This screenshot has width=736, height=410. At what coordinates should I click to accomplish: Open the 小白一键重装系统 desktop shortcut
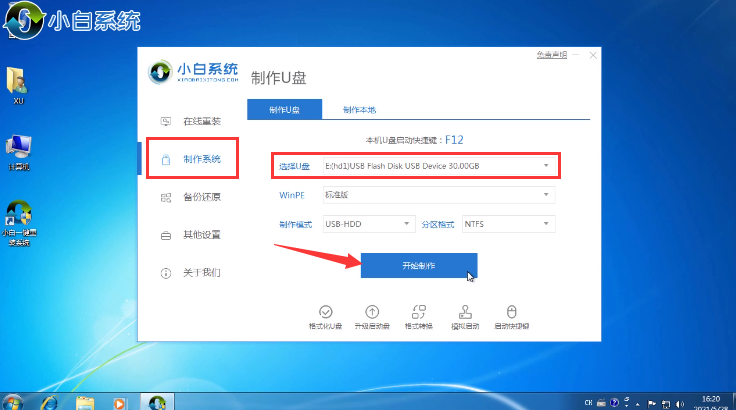click(19, 223)
